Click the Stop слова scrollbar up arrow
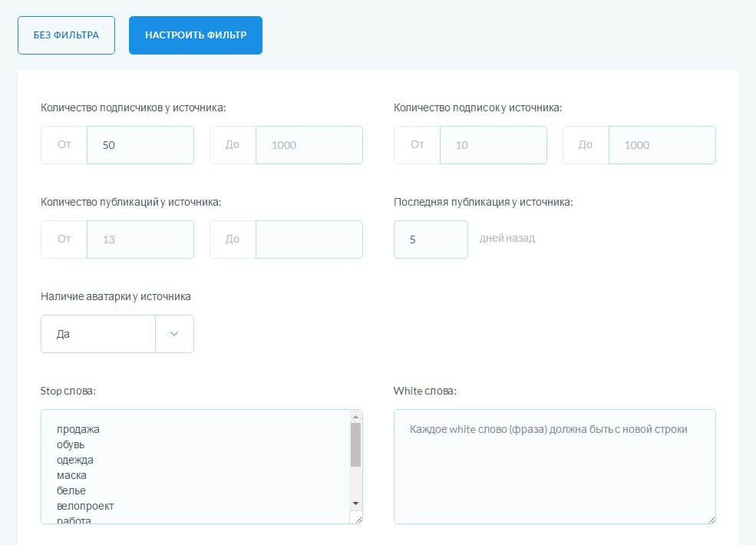This screenshot has height=545, width=756. click(355, 417)
